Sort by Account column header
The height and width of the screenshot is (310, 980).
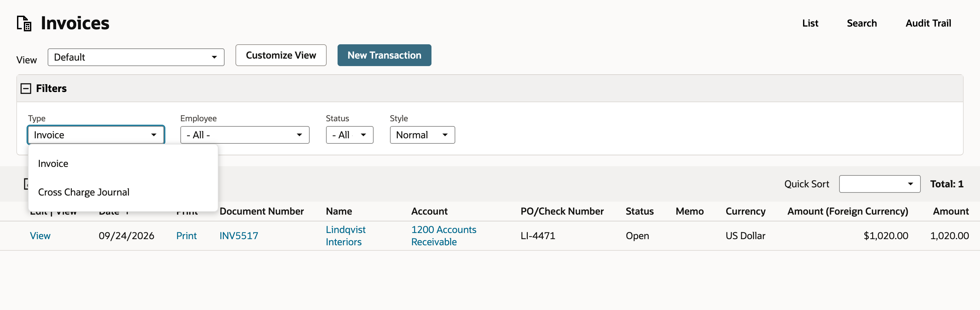(x=429, y=211)
